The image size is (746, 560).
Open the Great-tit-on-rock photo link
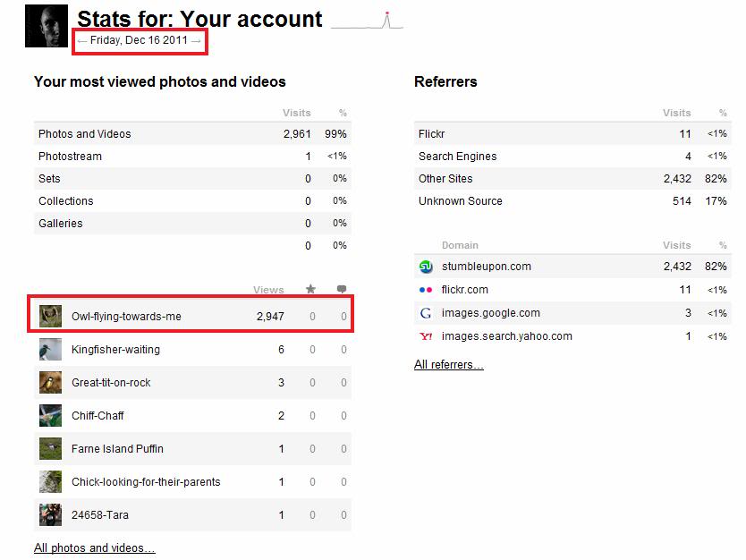pos(111,383)
